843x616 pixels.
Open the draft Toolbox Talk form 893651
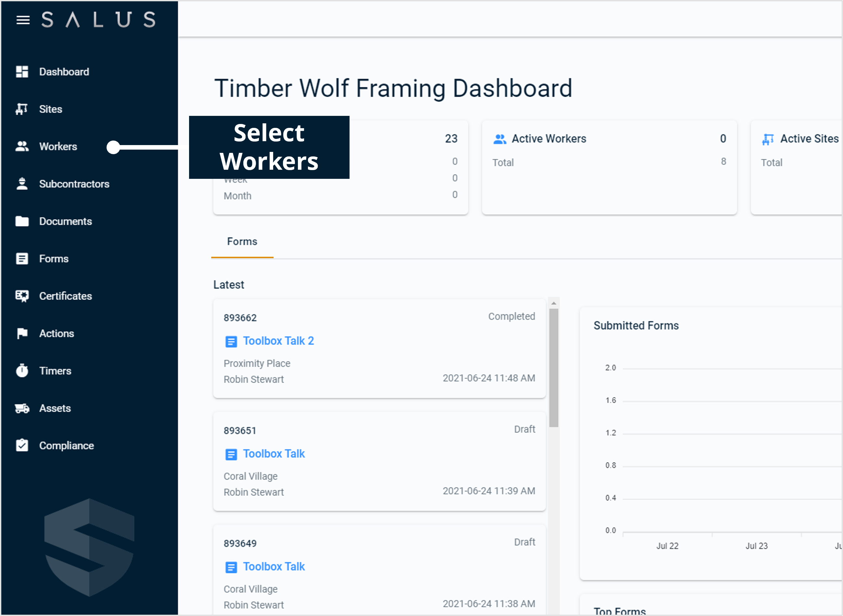[274, 453]
